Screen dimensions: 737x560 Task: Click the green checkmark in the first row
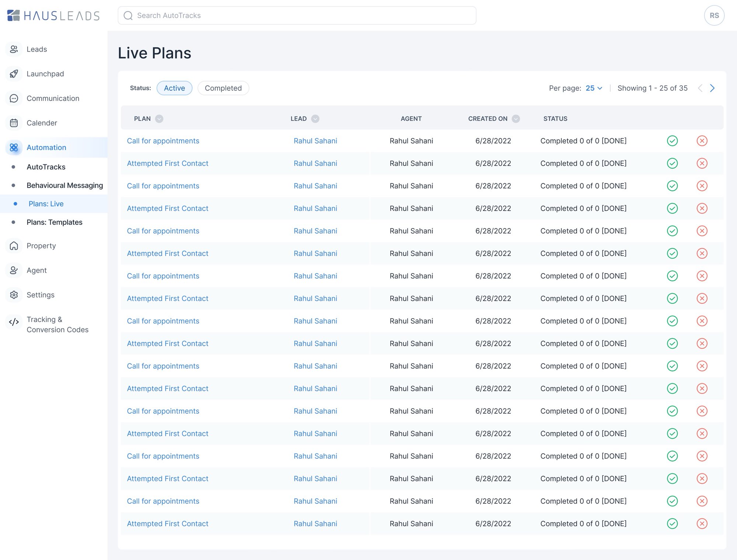tap(672, 141)
